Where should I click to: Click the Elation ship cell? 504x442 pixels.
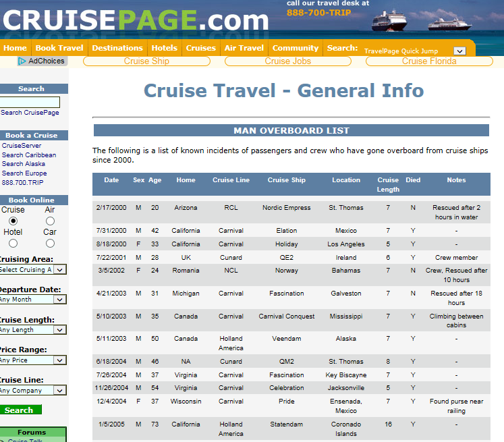click(x=286, y=231)
